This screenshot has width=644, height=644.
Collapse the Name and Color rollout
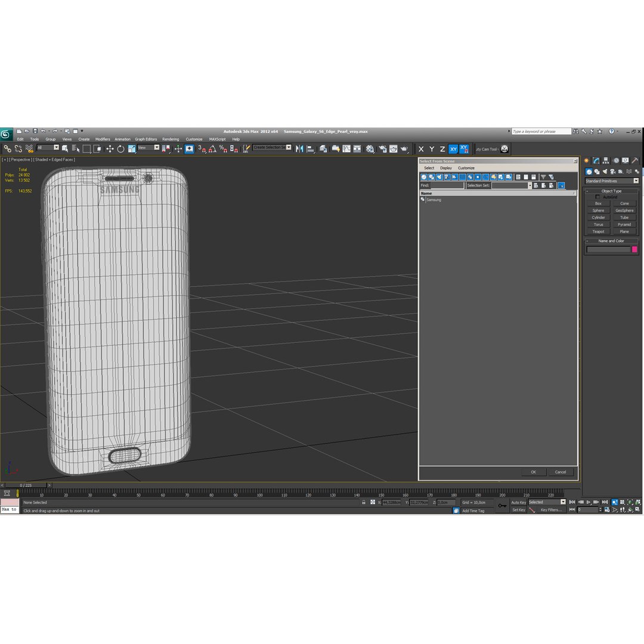point(611,241)
